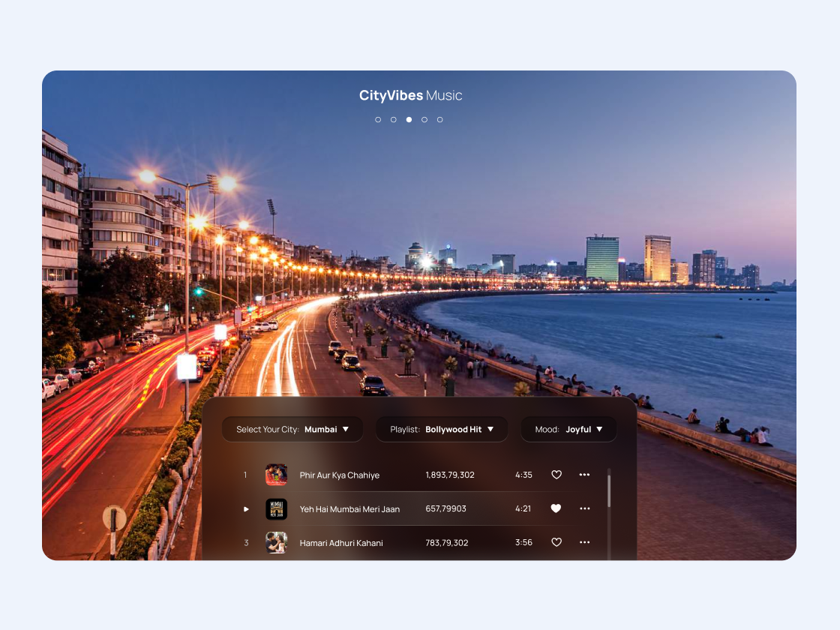Go to the fourth carousel slide dot
This screenshot has width=840, height=630.
pos(424,119)
